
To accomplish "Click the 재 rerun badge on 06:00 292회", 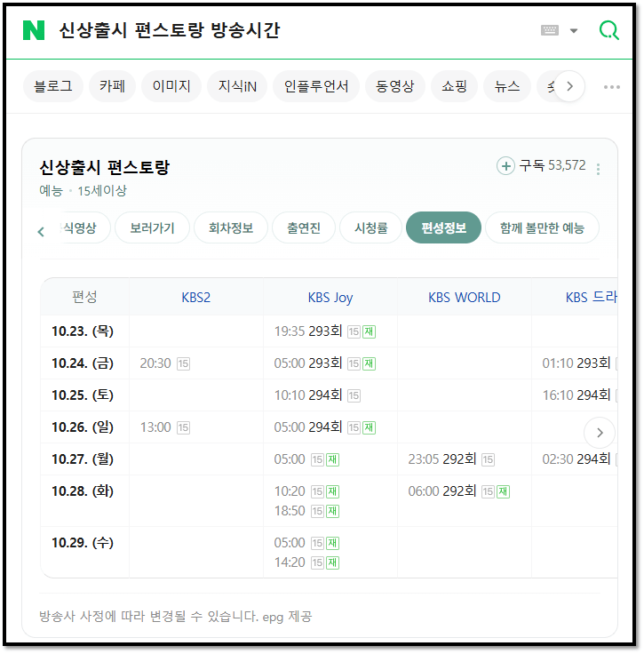I will [503, 491].
